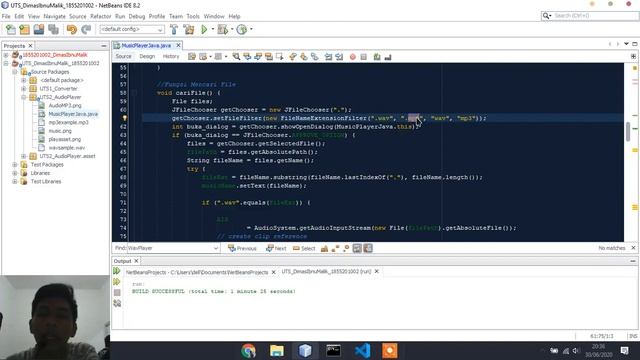Open the Window menu

[x=214, y=16]
